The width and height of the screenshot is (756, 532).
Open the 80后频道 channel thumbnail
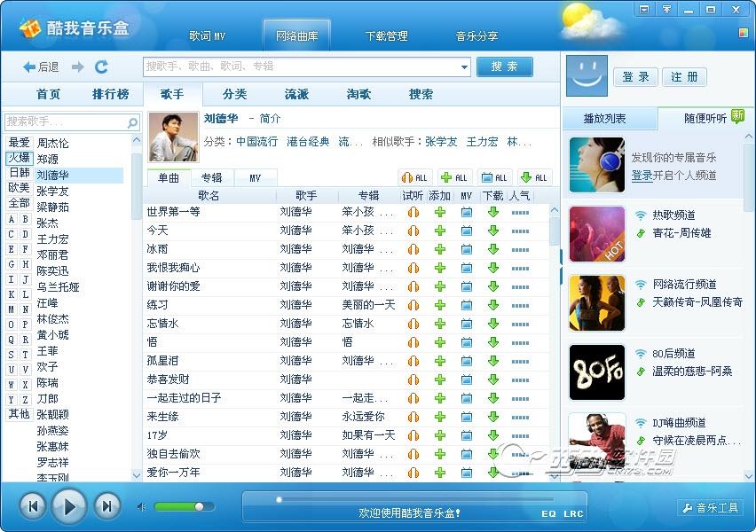[x=597, y=372]
